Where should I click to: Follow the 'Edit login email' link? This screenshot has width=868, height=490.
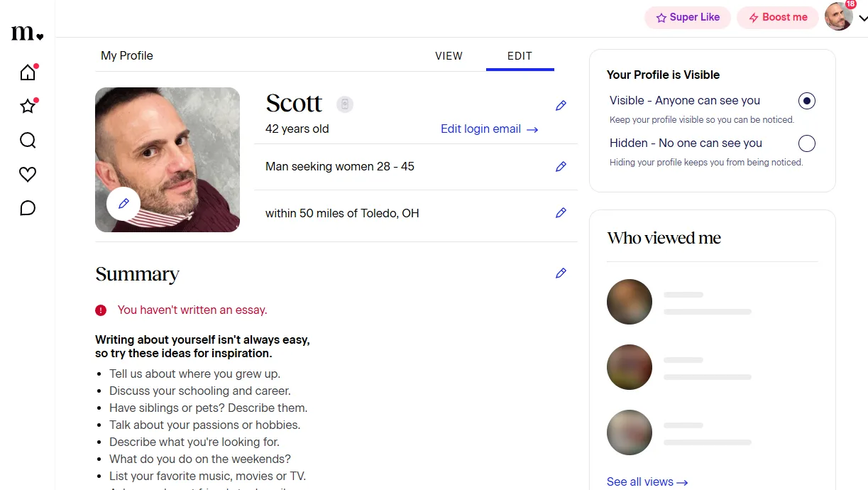(490, 129)
